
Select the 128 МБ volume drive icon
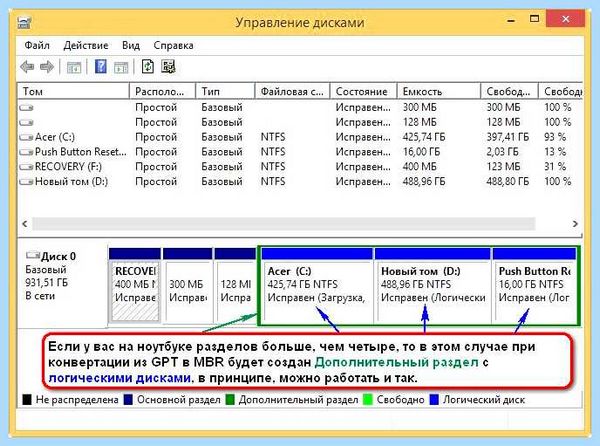pyautogui.click(x=26, y=123)
